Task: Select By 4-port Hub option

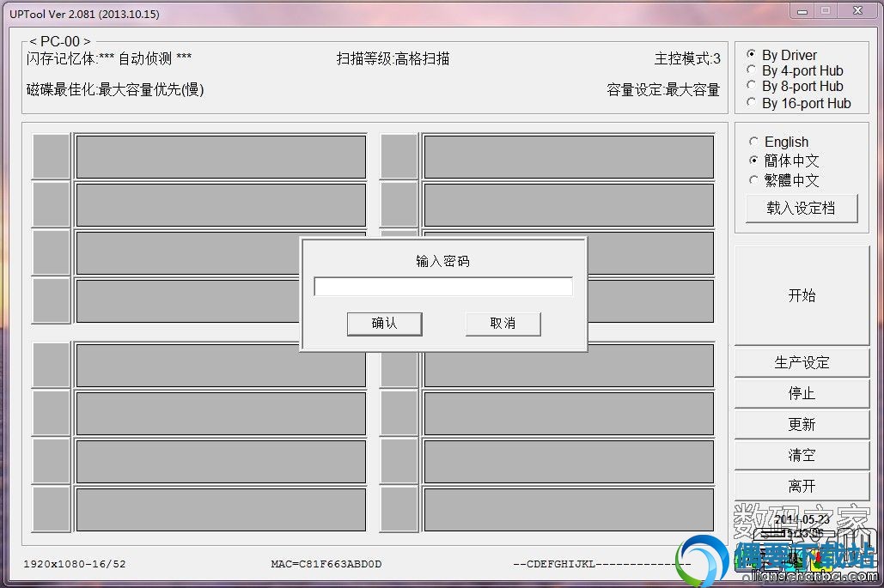Action: tap(795, 70)
